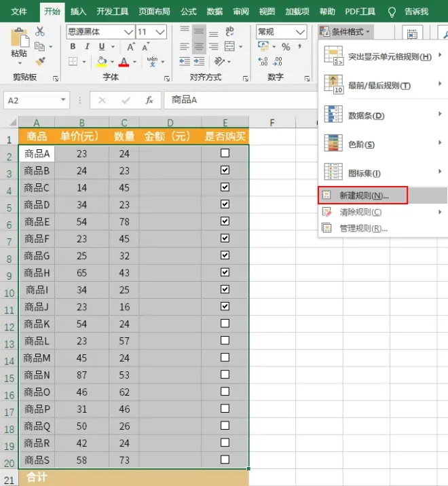Open 数据条(D) submenu
The width and height of the screenshot is (448, 486).
coord(383,115)
